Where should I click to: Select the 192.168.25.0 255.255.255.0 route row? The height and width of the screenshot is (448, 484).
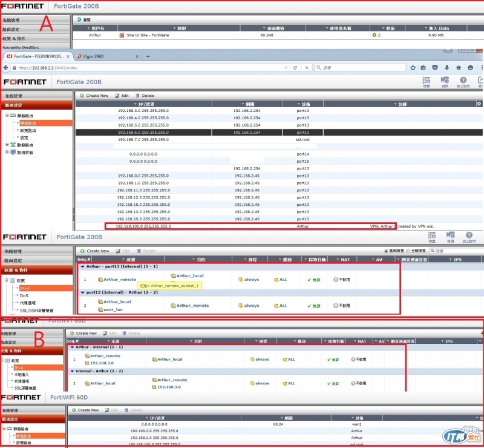tap(279, 219)
